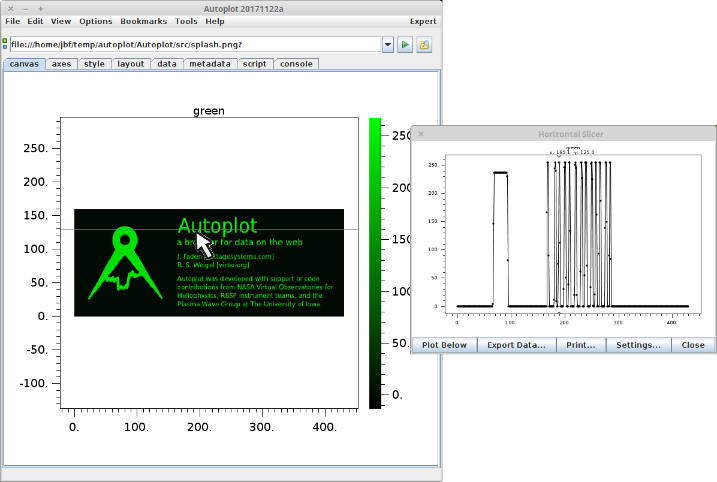Switch to the axes tab
Screen dimensions: 717x482
[61, 64]
